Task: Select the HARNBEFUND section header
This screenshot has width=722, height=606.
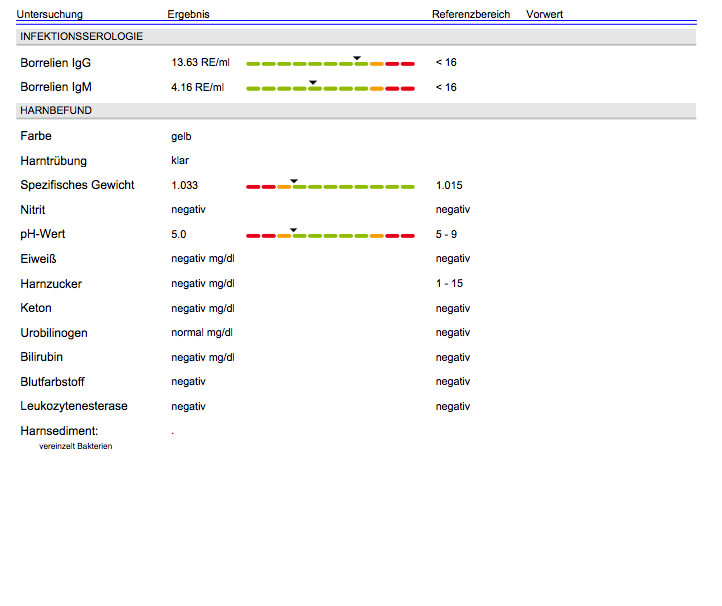Action: tap(56, 110)
